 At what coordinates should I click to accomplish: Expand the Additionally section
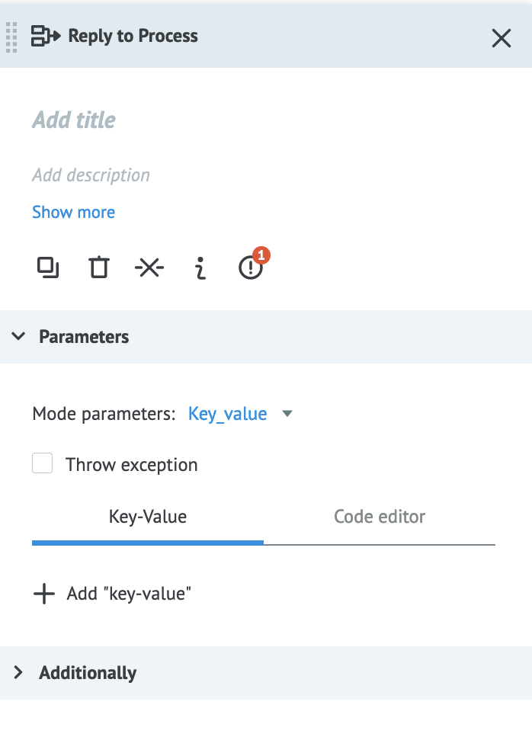click(18, 672)
